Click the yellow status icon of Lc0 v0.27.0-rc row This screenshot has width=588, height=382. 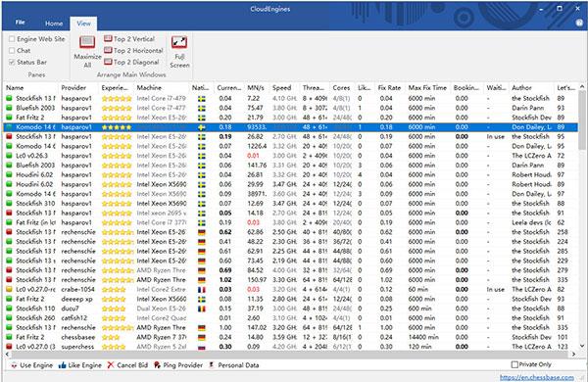coord(10,289)
